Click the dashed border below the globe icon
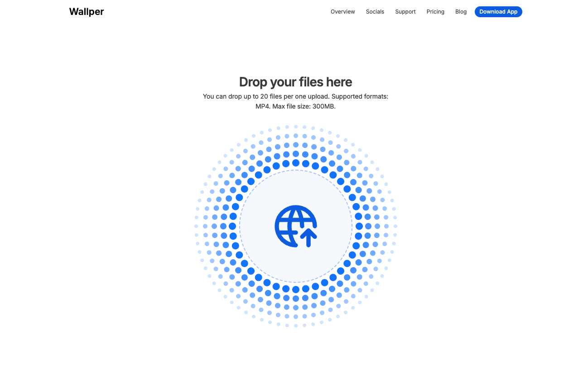The image size is (588, 371). (x=295, y=282)
